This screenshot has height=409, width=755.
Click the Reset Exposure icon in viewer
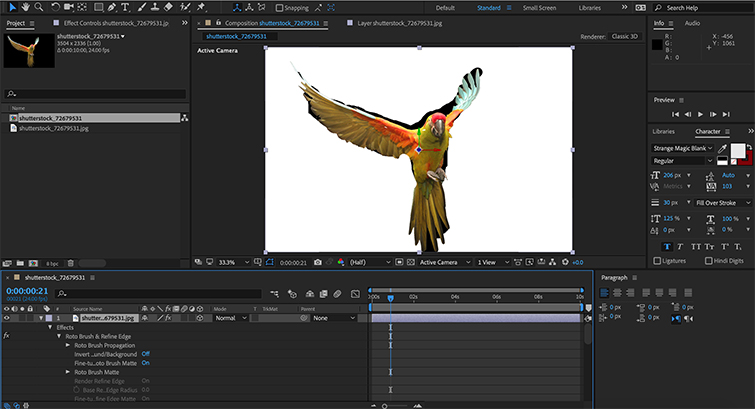[x=565, y=262]
